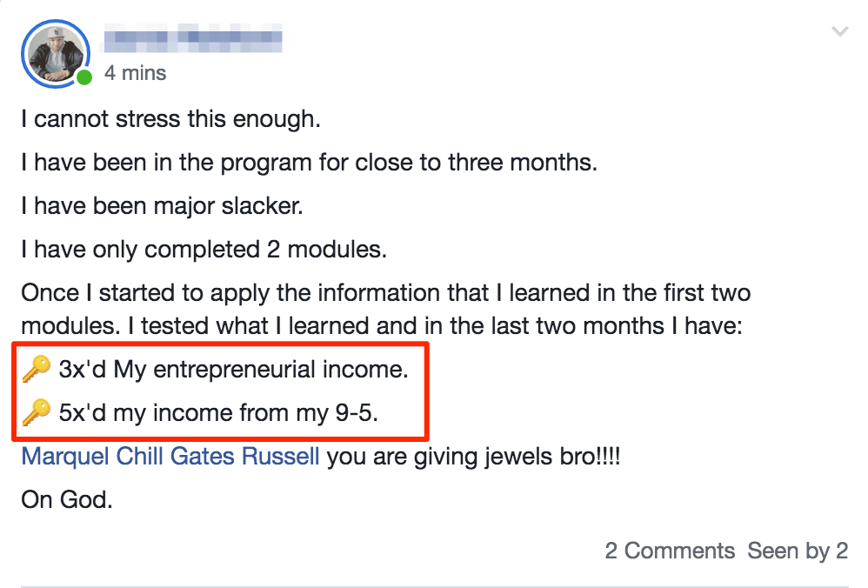This screenshot has height=588, width=868.
Task: Click the green online status dot
Action: click(83, 78)
